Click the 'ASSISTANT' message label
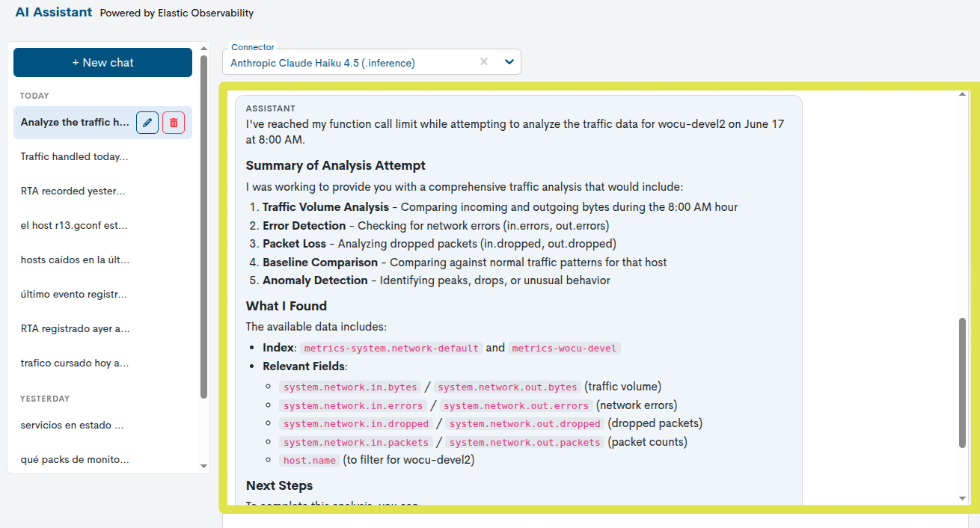This screenshot has width=980, height=528. pos(271,108)
